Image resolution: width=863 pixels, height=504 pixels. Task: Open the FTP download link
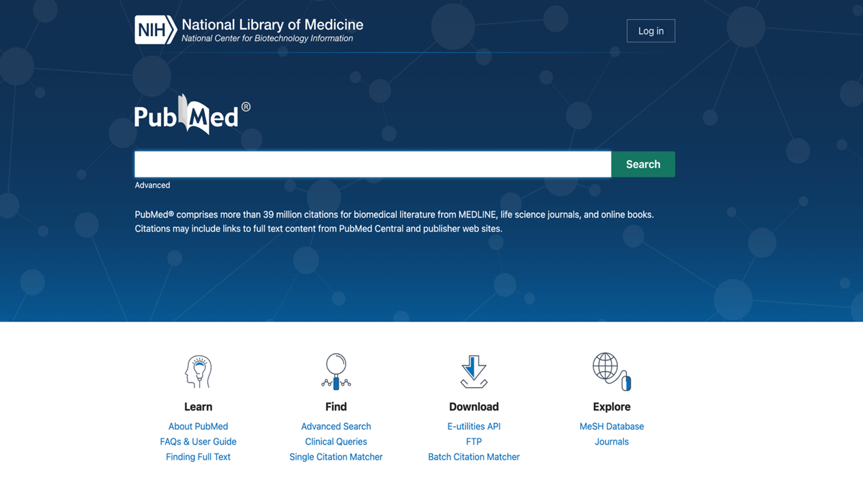473,442
